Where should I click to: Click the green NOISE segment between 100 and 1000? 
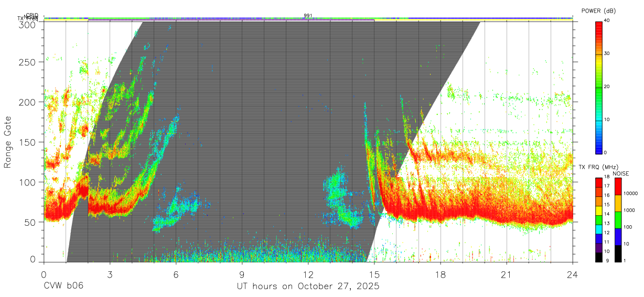[617, 220]
